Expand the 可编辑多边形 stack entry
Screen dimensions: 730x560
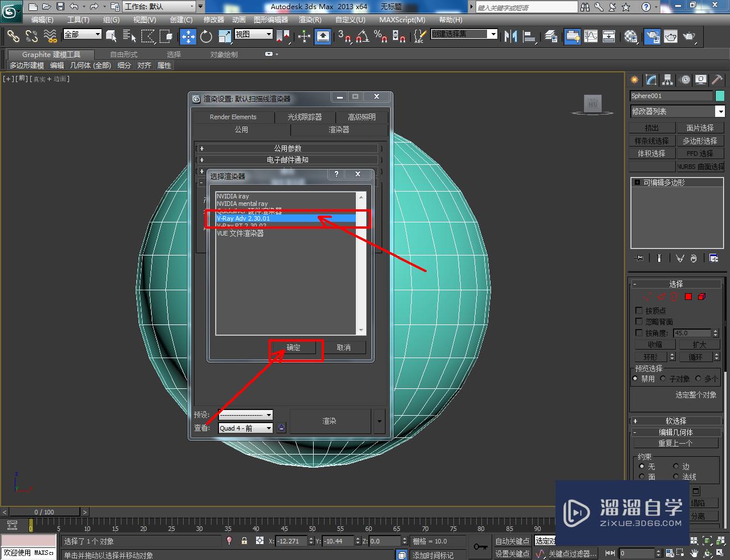point(638,182)
